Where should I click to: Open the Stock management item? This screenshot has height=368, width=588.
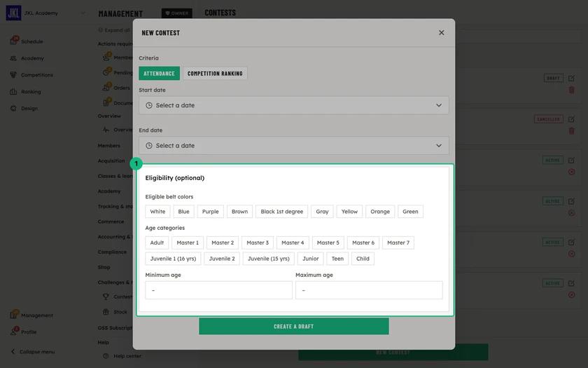tap(120, 312)
